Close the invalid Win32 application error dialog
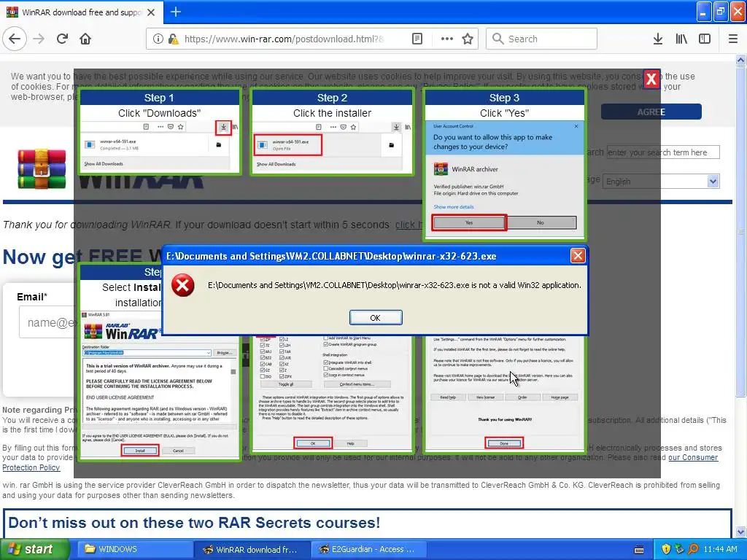 [x=578, y=256]
